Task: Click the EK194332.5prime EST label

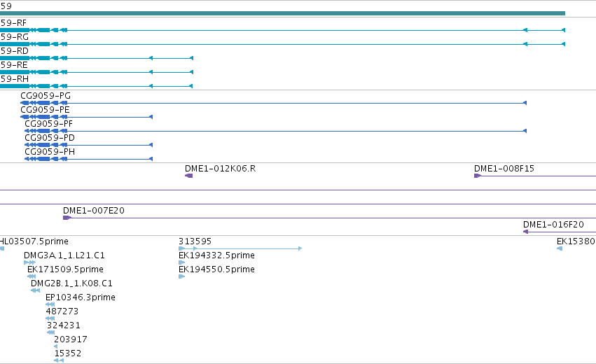Action: pos(216,255)
